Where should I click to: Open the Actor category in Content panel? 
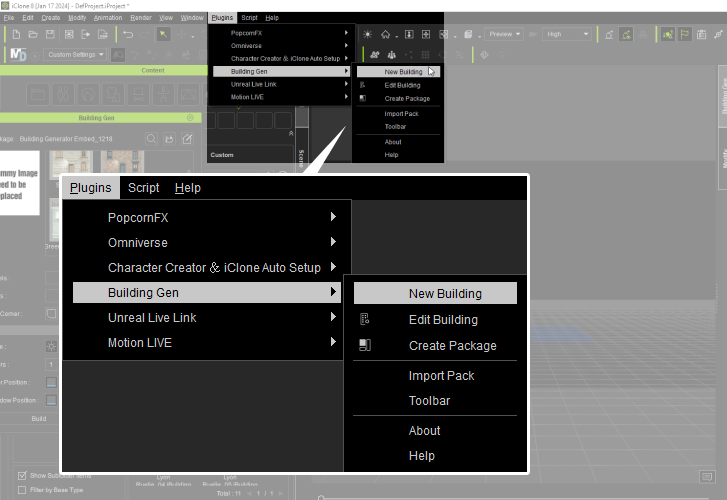63,94
